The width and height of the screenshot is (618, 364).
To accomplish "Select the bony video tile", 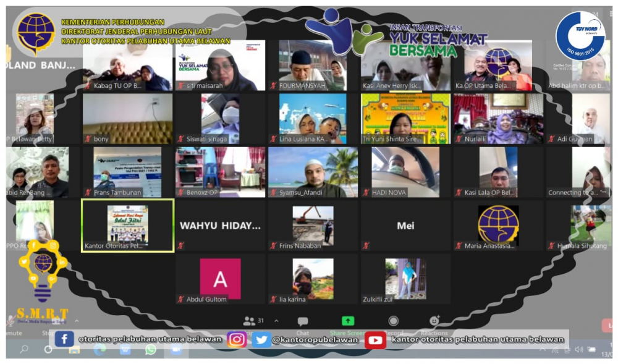I will pos(128,119).
